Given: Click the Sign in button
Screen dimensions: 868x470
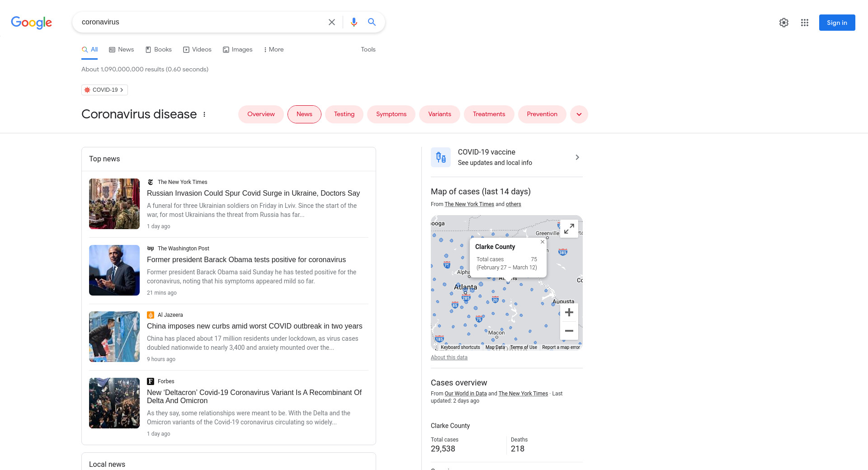Looking at the screenshot, I should (836, 23).
